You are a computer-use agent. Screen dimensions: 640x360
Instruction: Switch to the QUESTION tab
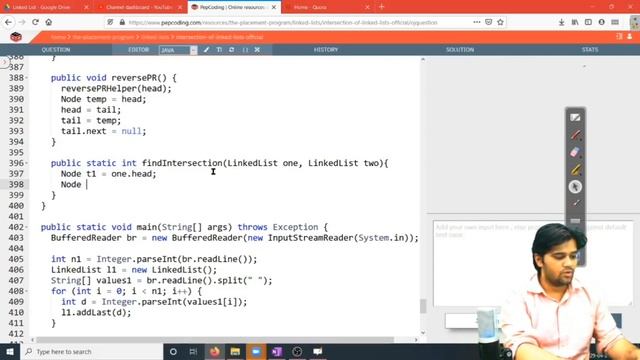point(56,49)
